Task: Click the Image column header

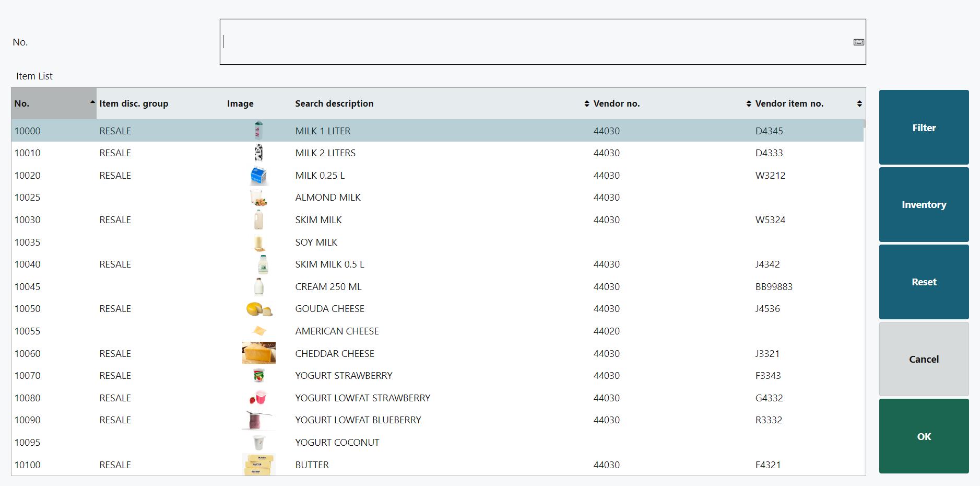Action: [240, 103]
